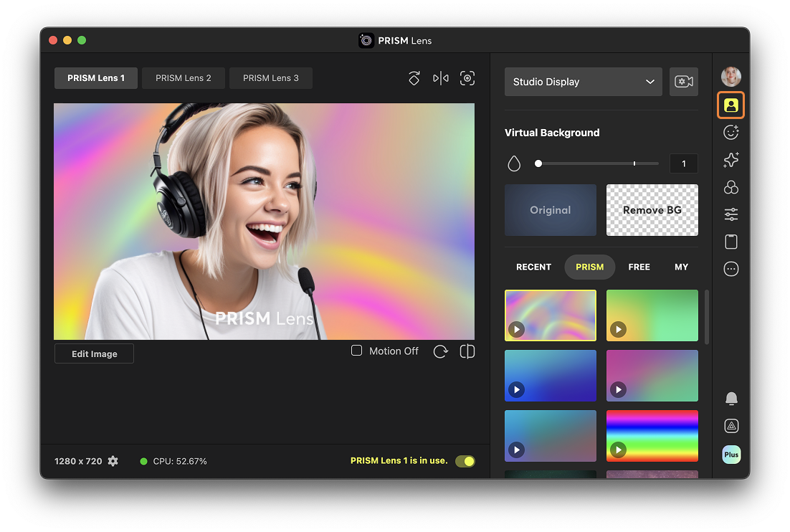Viewport: 790px width, 532px height.
Task: Open the color filters circles icon
Action: click(731, 187)
